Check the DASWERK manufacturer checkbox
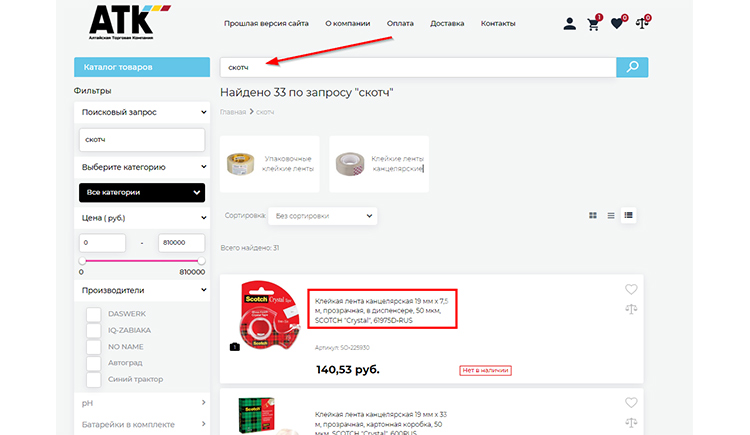 point(93,315)
